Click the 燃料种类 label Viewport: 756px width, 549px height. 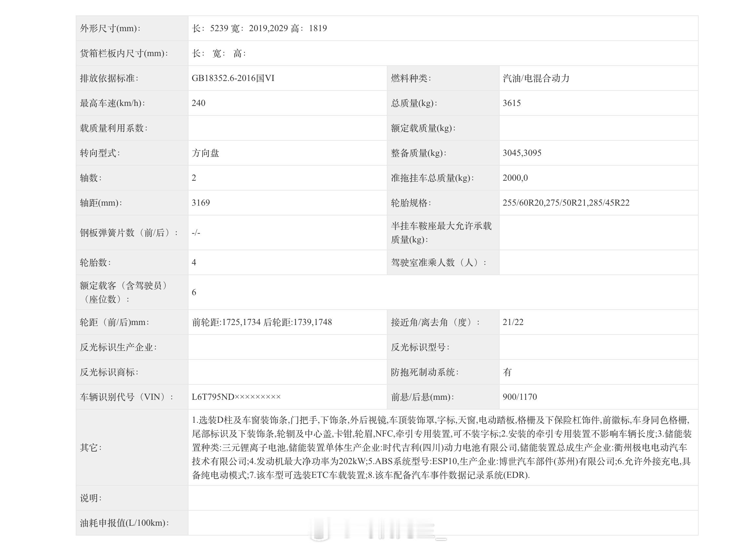coord(411,78)
